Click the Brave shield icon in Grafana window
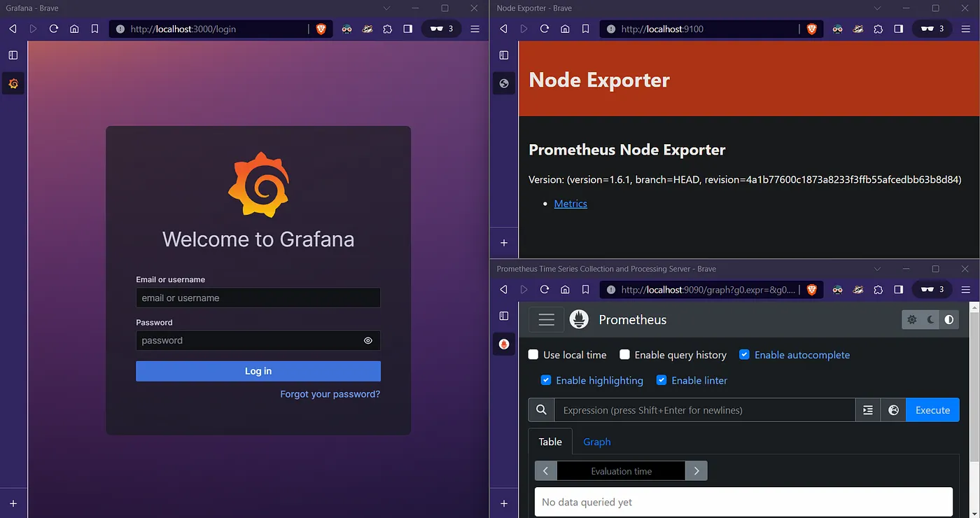The image size is (980, 518). tap(321, 29)
